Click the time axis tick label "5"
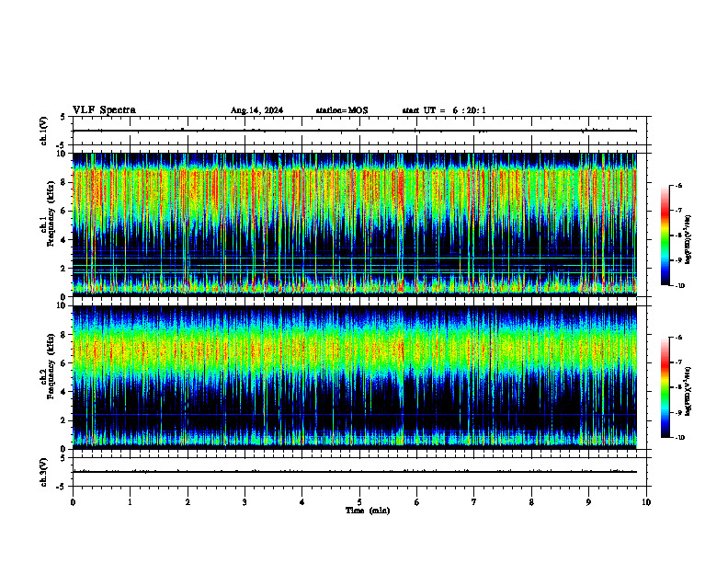The height and width of the screenshot is (563, 728). click(x=359, y=502)
